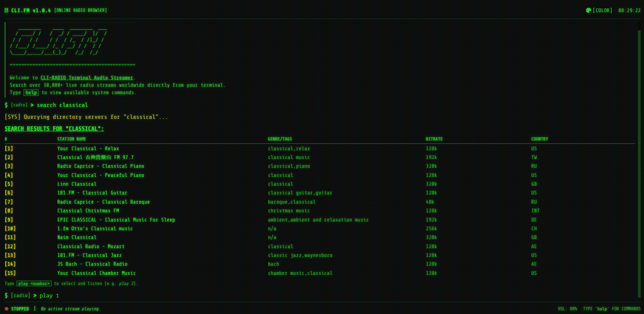Click the CLI.FM terminal logo icon
The image size is (644, 314).
pos(6,10)
